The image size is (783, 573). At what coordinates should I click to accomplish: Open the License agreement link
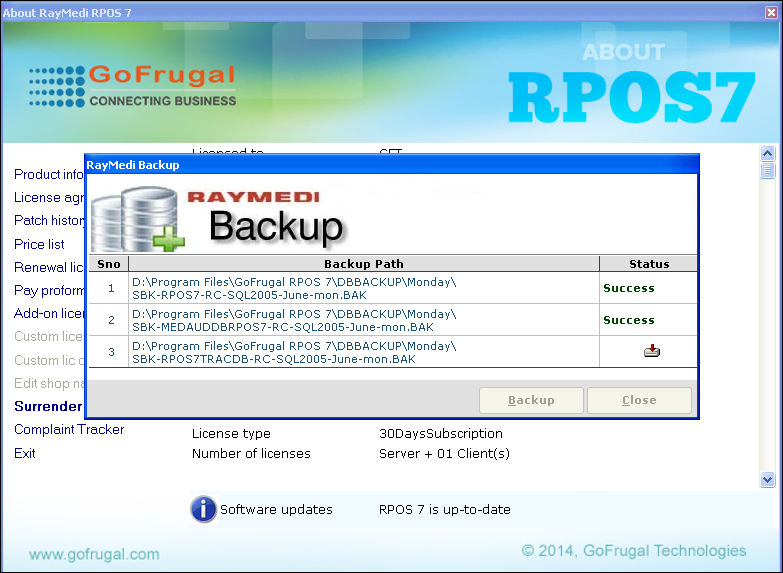(x=49, y=197)
